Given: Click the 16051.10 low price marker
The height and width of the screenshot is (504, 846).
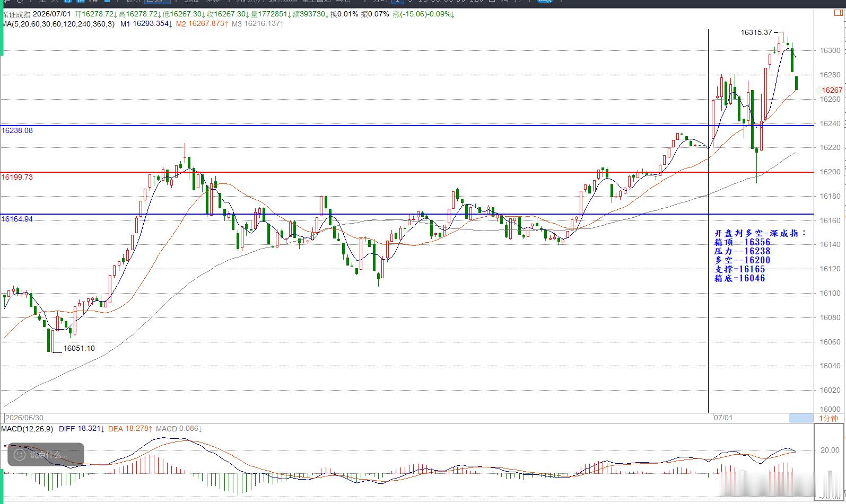Looking at the screenshot, I should 79,348.
